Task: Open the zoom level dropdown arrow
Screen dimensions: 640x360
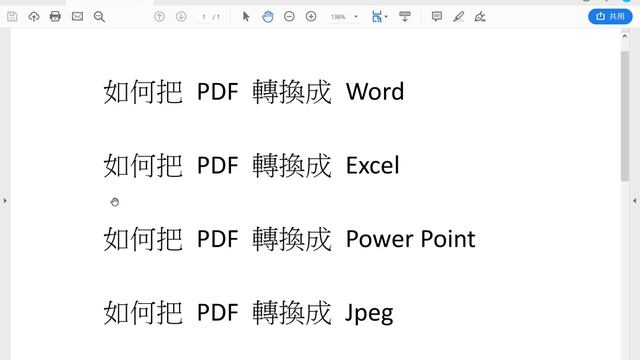Action: point(356,17)
